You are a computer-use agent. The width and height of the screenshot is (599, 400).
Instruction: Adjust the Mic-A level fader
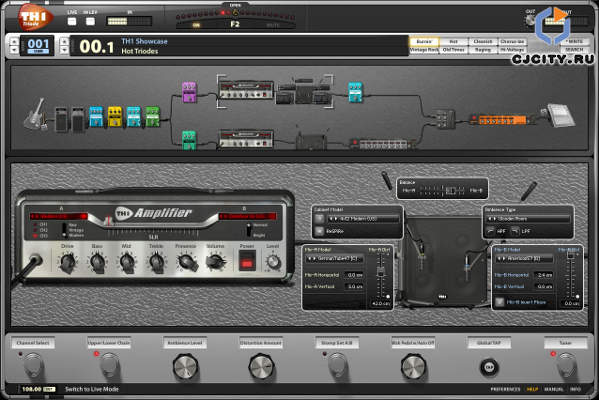point(381,273)
